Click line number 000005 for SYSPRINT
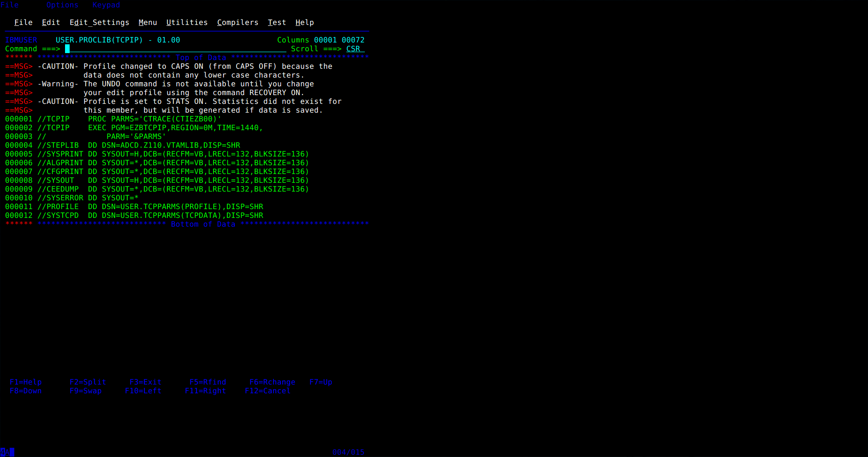This screenshot has height=457, width=868. click(18, 154)
